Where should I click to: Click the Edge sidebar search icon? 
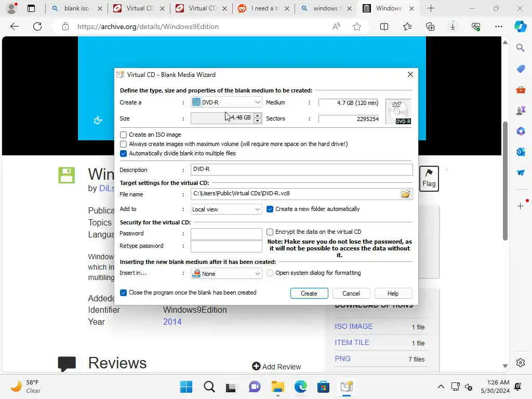(521, 48)
